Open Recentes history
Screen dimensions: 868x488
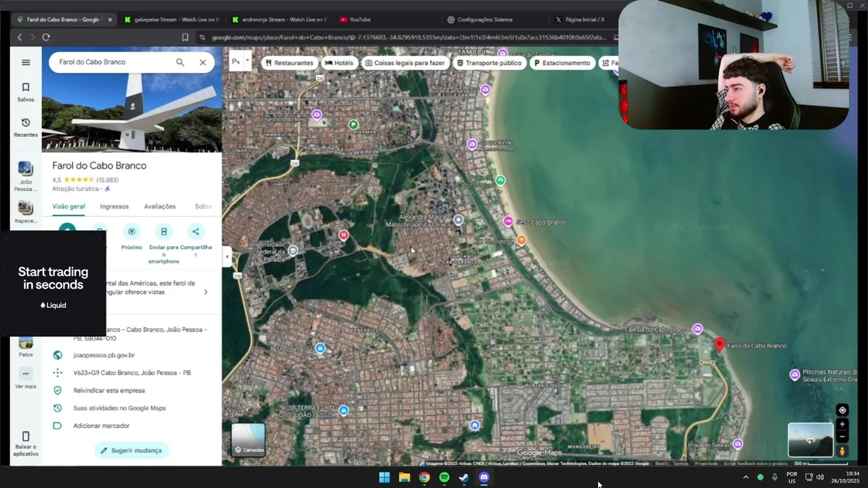point(26,127)
